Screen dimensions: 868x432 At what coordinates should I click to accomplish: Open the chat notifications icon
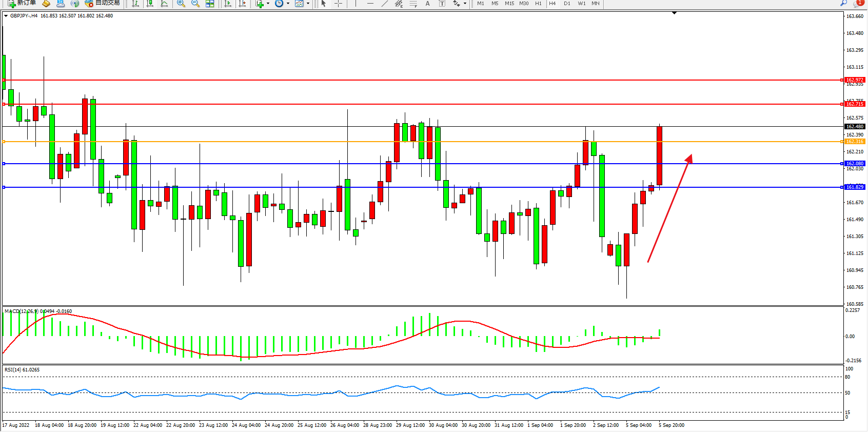pyautogui.click(x=857, y=3)
